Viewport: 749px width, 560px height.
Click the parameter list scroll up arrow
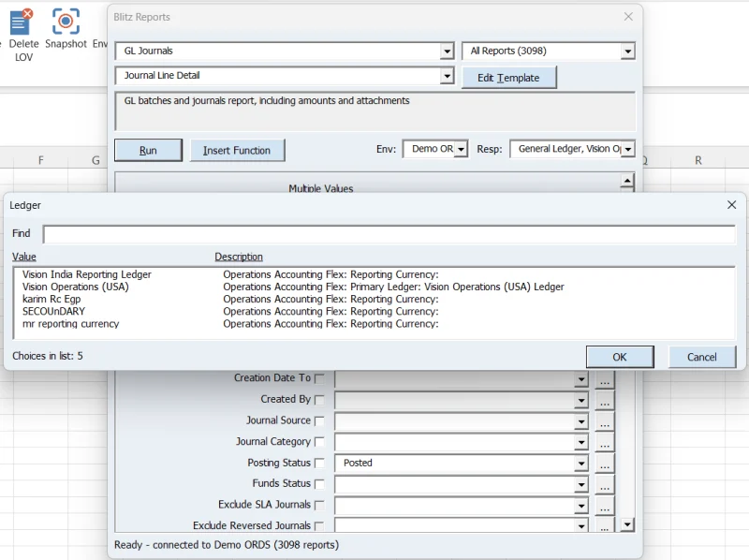(627, 182)
